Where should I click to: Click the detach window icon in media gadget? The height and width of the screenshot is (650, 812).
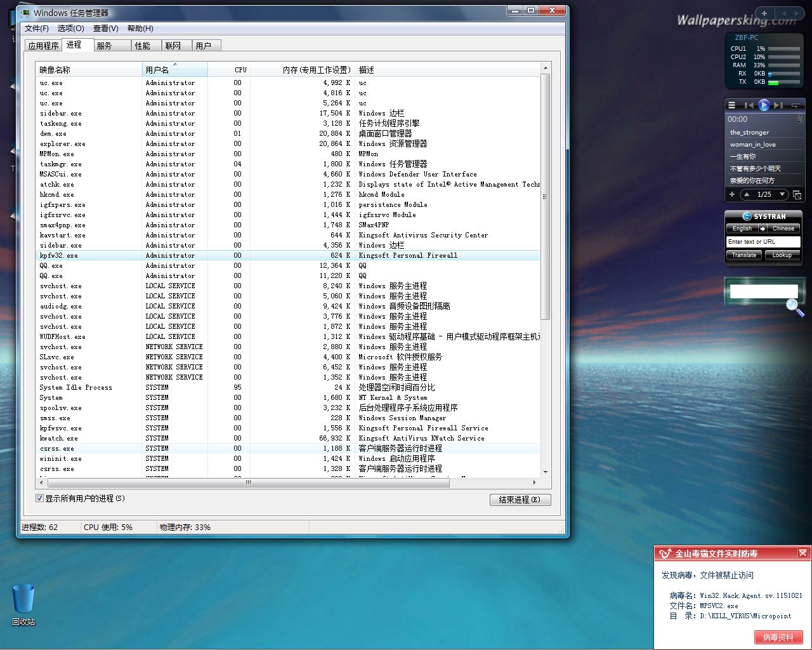(x=797, y=194)
